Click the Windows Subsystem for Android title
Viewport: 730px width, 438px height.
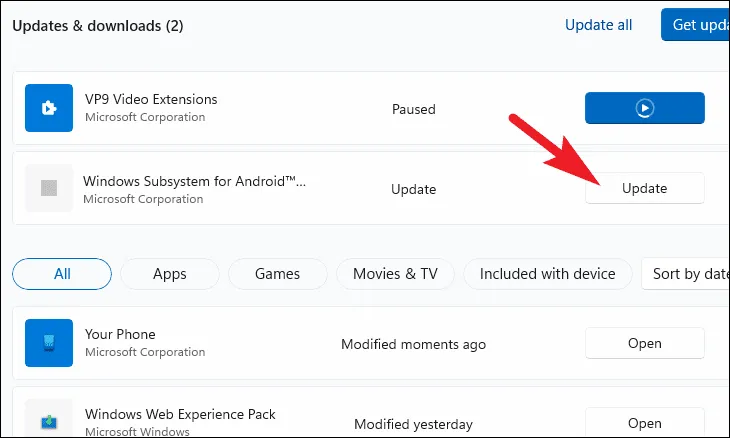(x=195, y=181)
